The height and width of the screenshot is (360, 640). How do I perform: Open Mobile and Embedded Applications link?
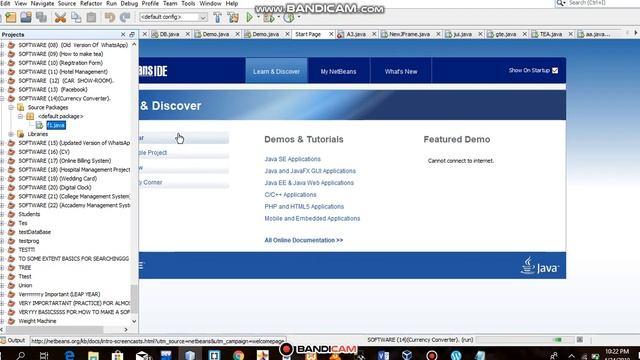pyautogui.click(x=312, y=218)
